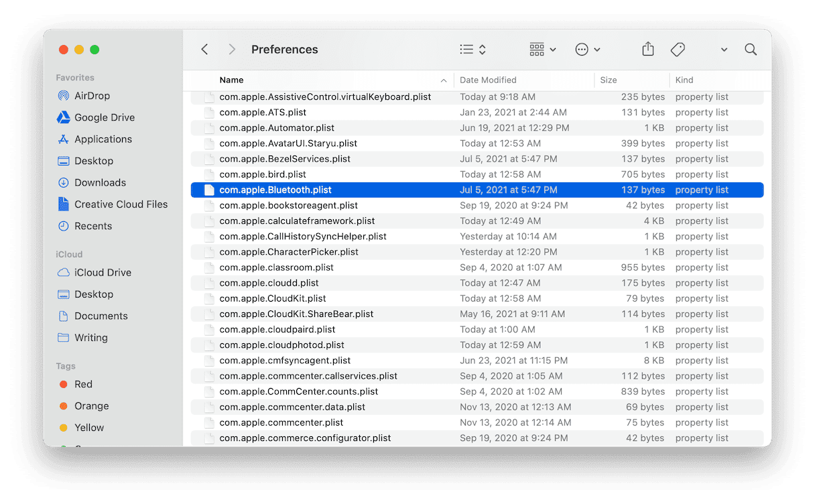
Task: Filter by the Orange tag
Action: click(91, 406)
